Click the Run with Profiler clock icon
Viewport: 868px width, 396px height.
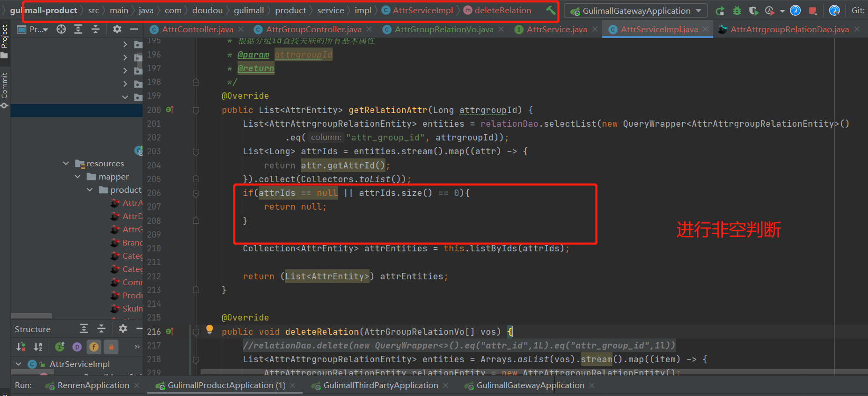(x=770, y=11)
